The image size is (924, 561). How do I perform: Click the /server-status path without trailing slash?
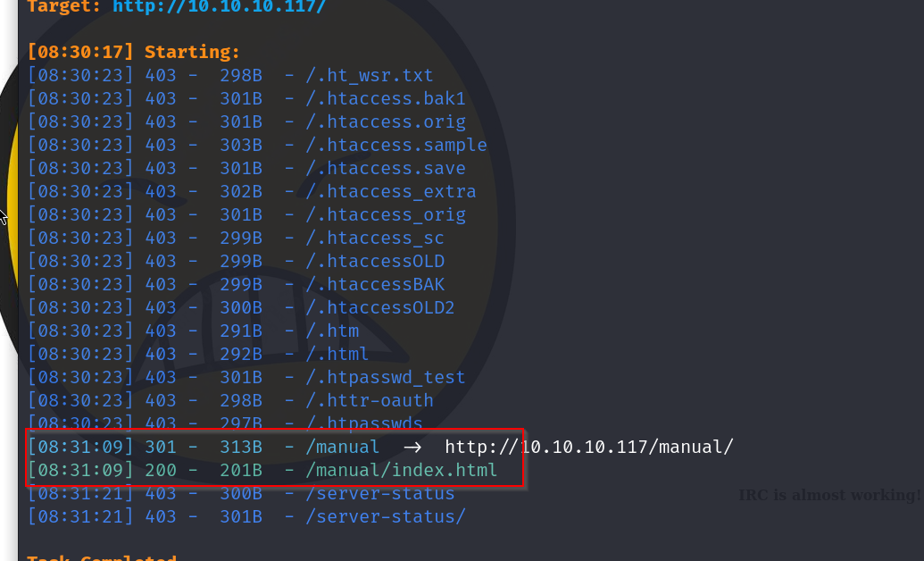(381, 493)
